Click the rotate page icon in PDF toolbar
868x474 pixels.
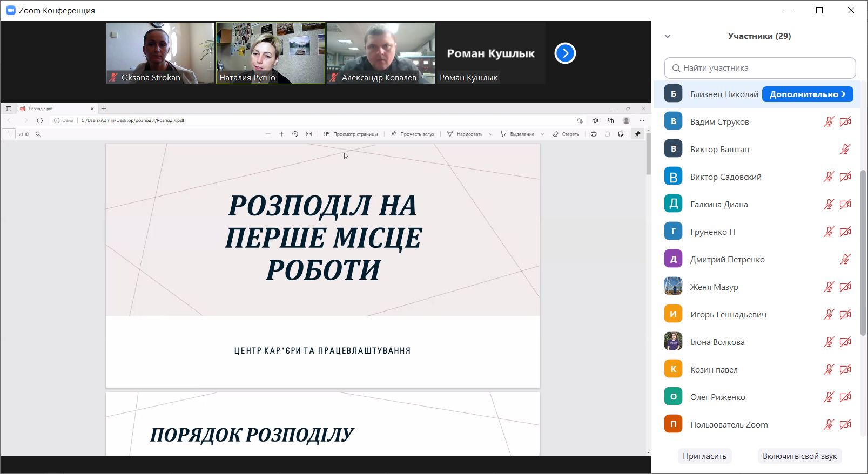pos(295,134)
